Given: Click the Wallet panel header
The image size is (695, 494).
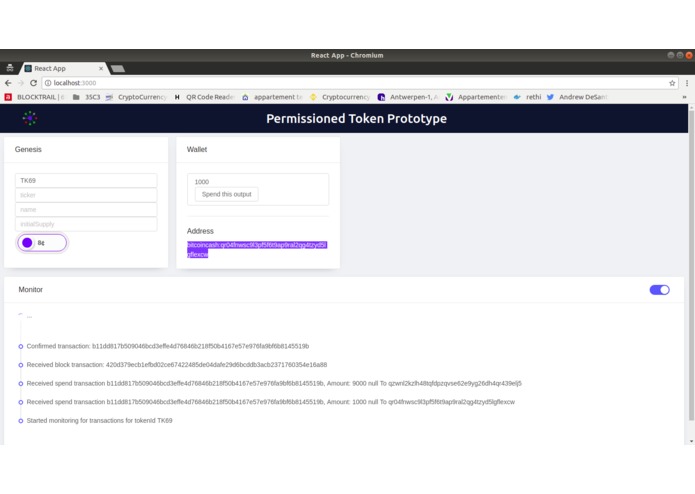Looking at the screenshot, I should [x=258, y=149].
